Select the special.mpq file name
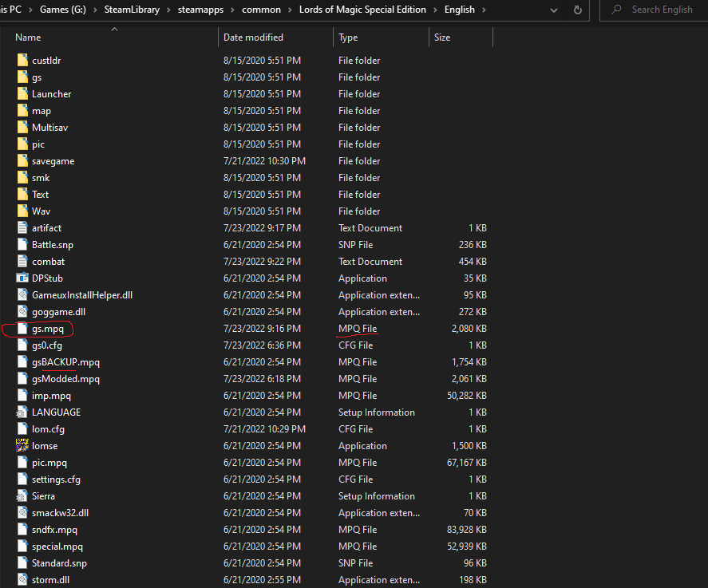The image size is (708, 588). 57,547
